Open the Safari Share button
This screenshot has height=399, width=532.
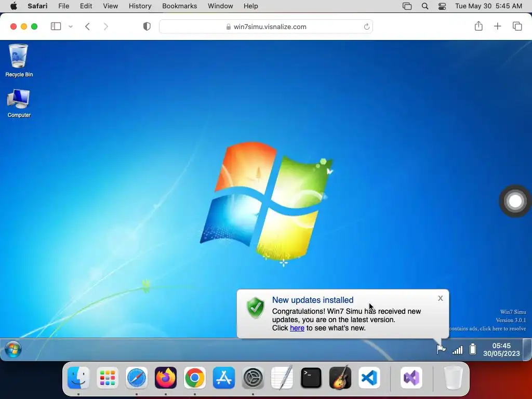[x=478, y=26]
